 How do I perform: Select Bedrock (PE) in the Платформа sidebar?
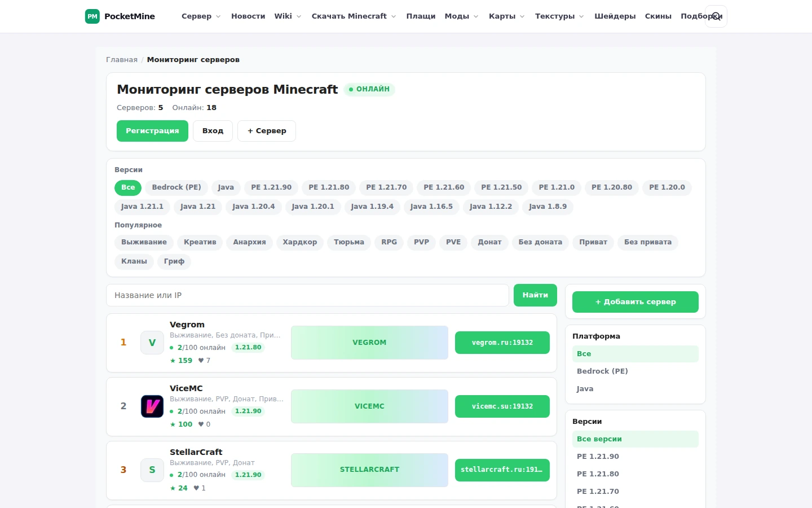(636, 371)
